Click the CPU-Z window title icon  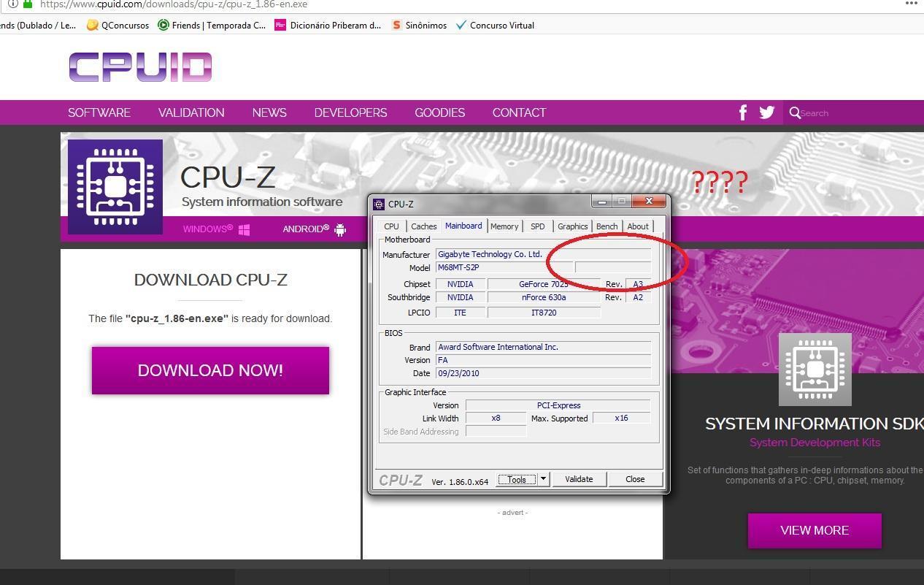[x=379, y=204]
